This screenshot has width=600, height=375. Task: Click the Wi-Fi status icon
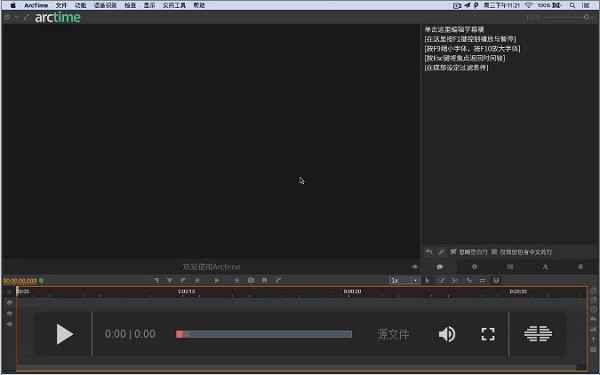click(x=529, y=5)
